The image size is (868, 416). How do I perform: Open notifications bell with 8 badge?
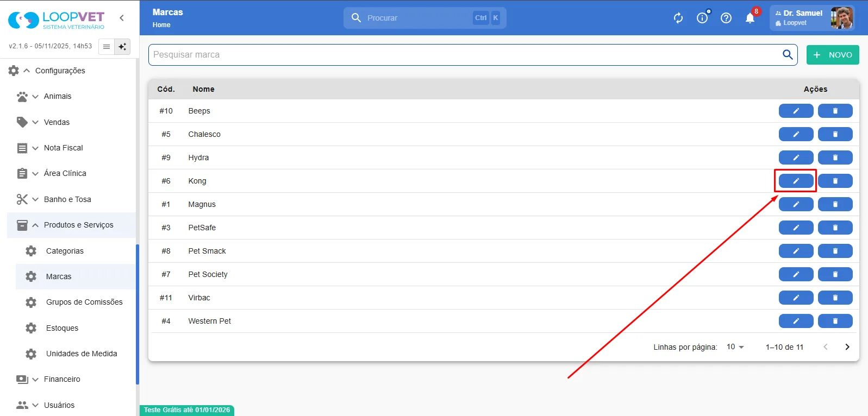pyautogui.click(x=750, y=18)
